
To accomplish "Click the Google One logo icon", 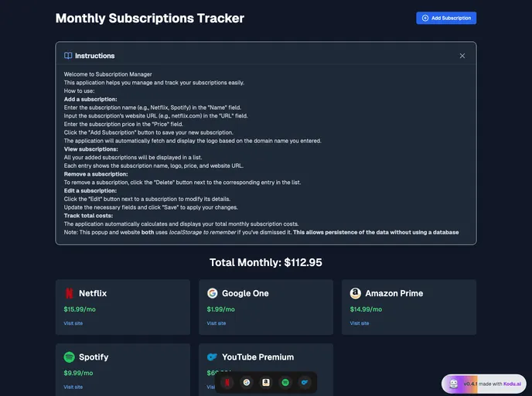I will pyautogui.click(x=212, y=293).
